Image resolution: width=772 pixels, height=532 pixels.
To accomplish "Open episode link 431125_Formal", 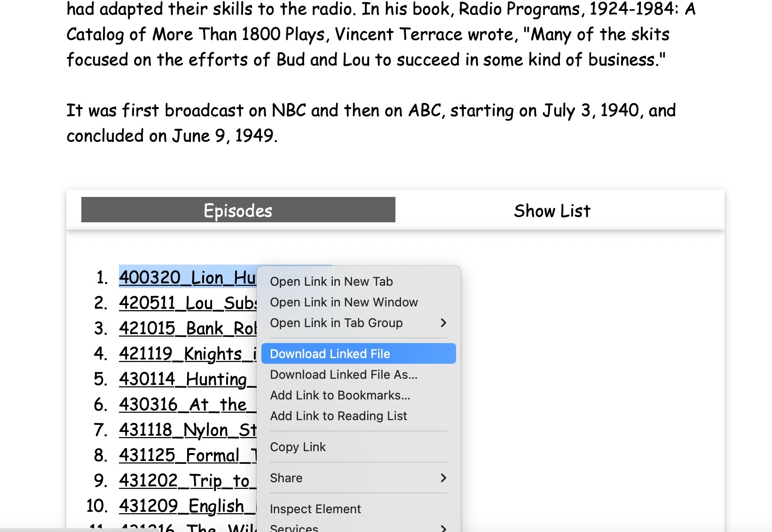I will (x=188, y=455).
